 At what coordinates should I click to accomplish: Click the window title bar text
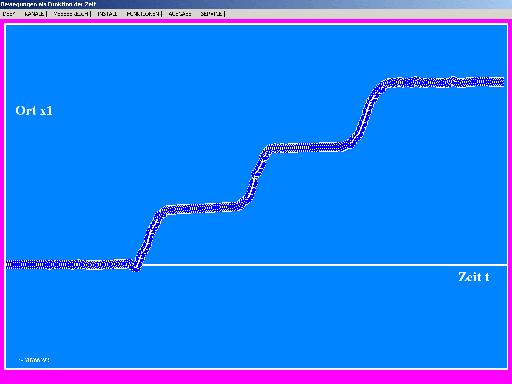point(48,4)
